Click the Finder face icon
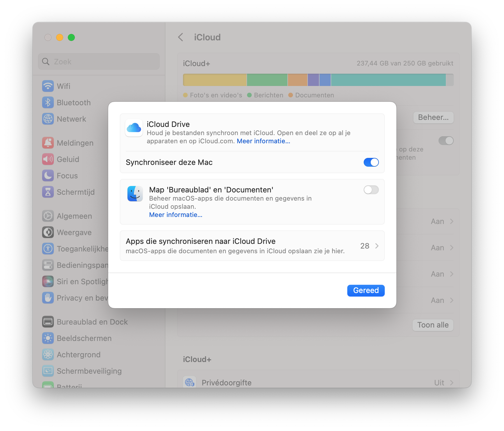 point(135,194)
